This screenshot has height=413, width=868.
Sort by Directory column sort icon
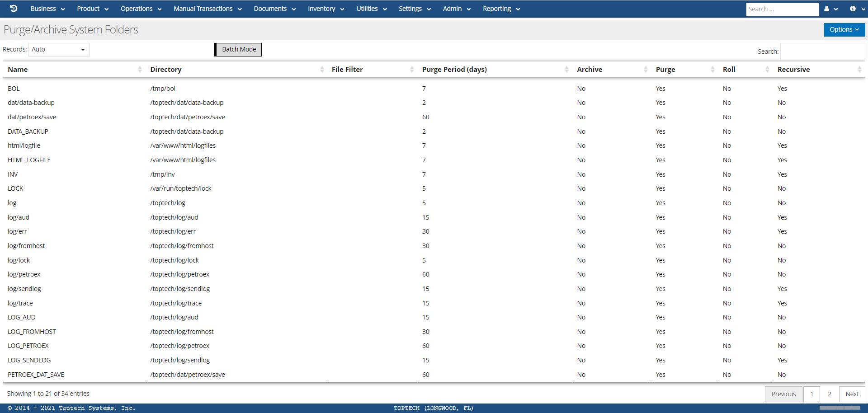coord(322,70)
